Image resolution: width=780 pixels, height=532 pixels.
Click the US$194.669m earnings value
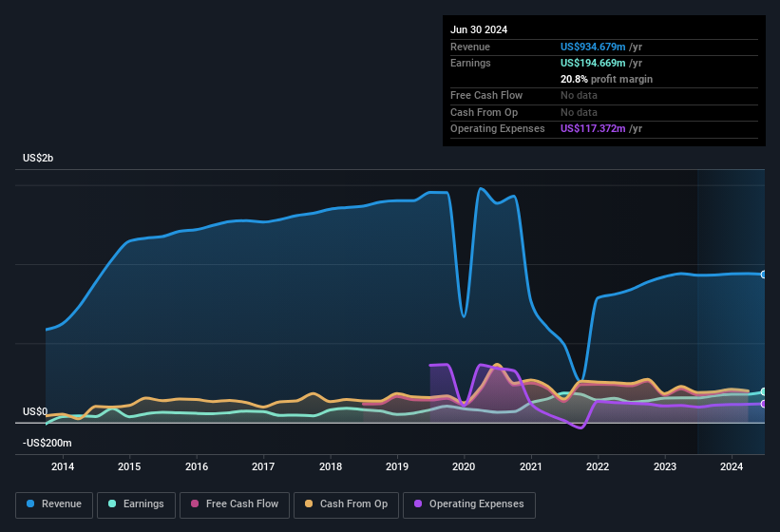[593, 63]
